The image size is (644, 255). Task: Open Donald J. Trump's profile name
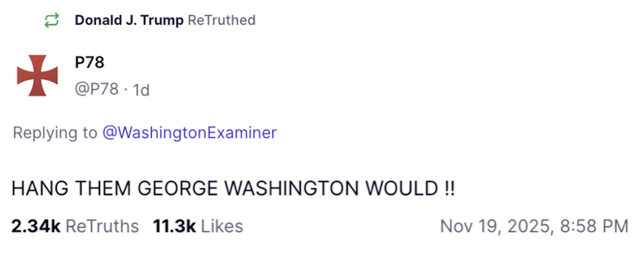129,21
